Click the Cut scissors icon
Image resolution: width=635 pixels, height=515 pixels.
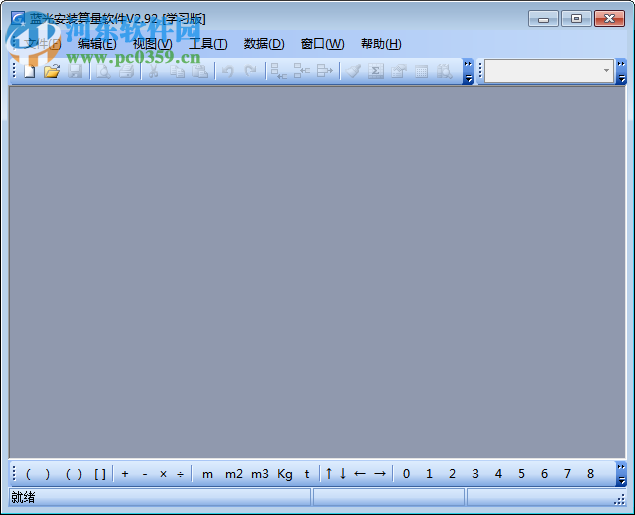[153, 71]
